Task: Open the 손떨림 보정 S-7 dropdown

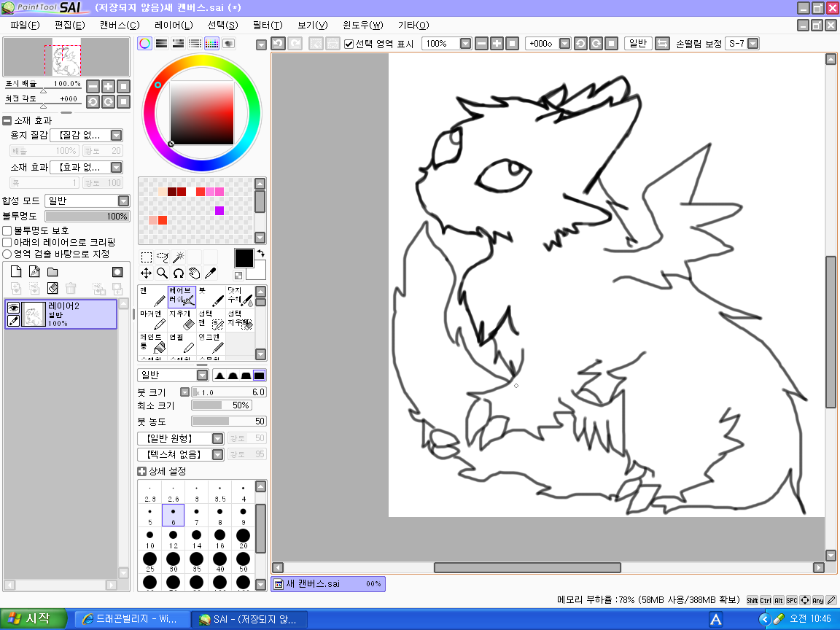Action: pos(752,44)
